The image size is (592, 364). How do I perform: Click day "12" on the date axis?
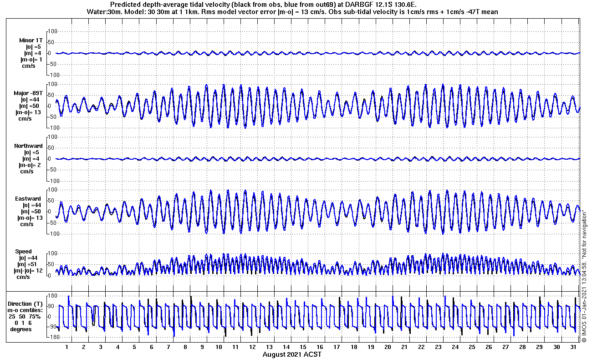pos(252,347)
